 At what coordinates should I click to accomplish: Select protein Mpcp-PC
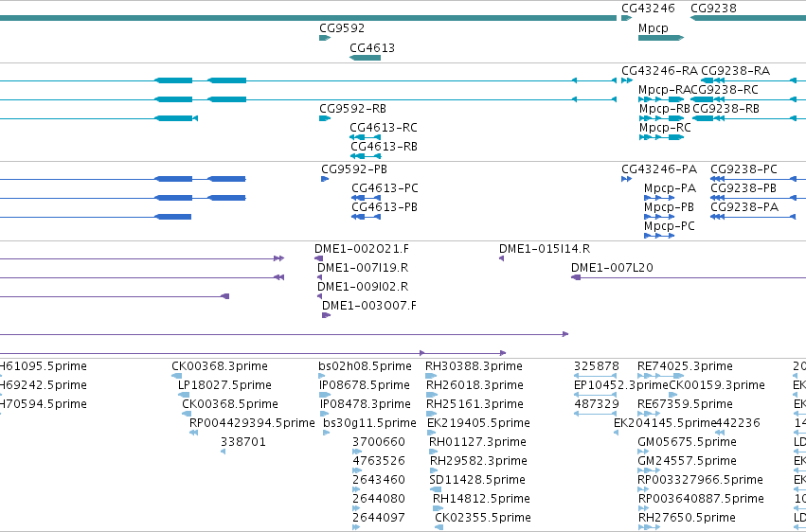659,236
